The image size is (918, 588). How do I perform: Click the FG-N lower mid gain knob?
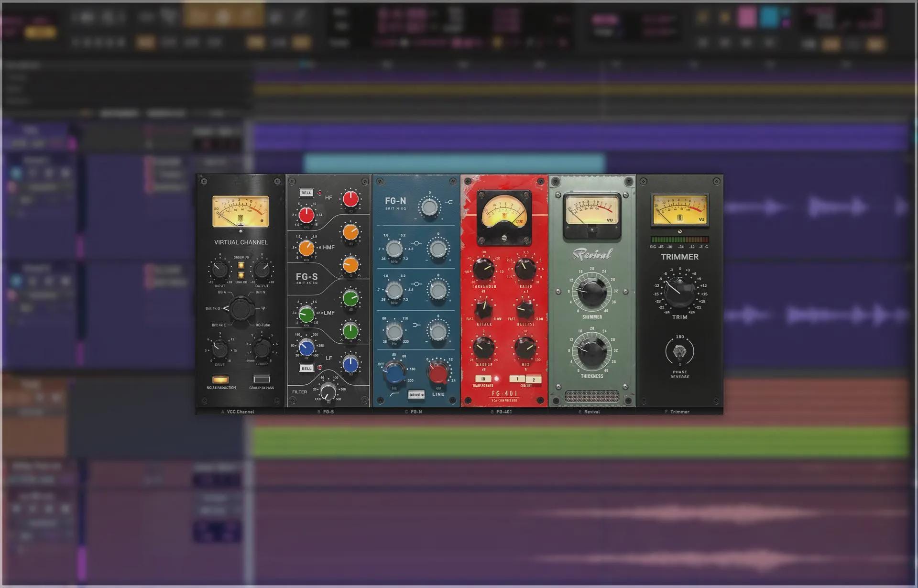coord(438,290)
